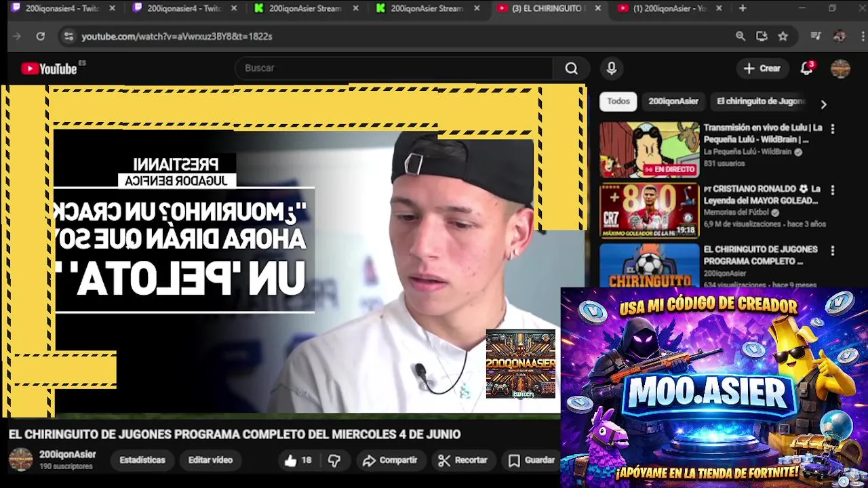Click the browser forward arrow

pos(17,37)
